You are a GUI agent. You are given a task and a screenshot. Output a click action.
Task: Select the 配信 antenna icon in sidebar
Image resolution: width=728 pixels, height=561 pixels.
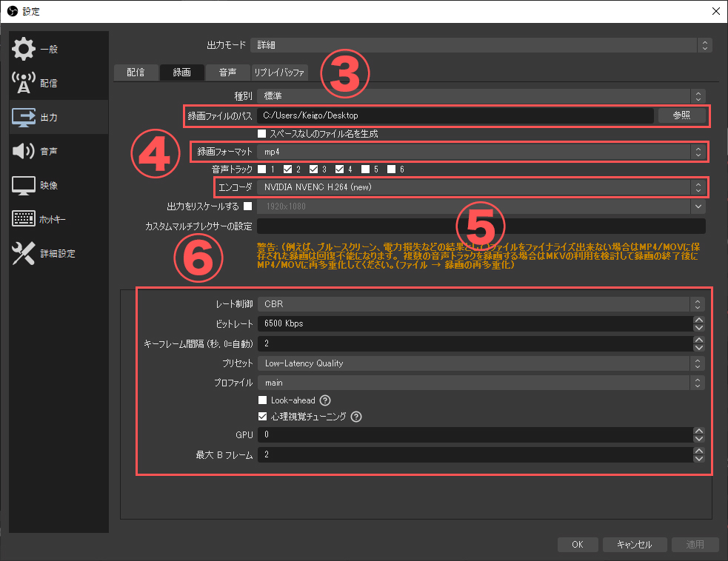pyautogui.click(x=23, y=83)
